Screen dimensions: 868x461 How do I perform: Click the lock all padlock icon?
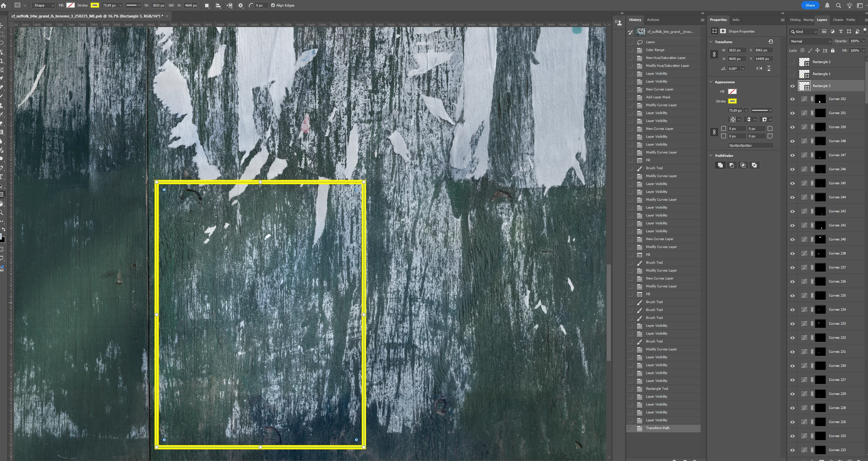point(833,50)
